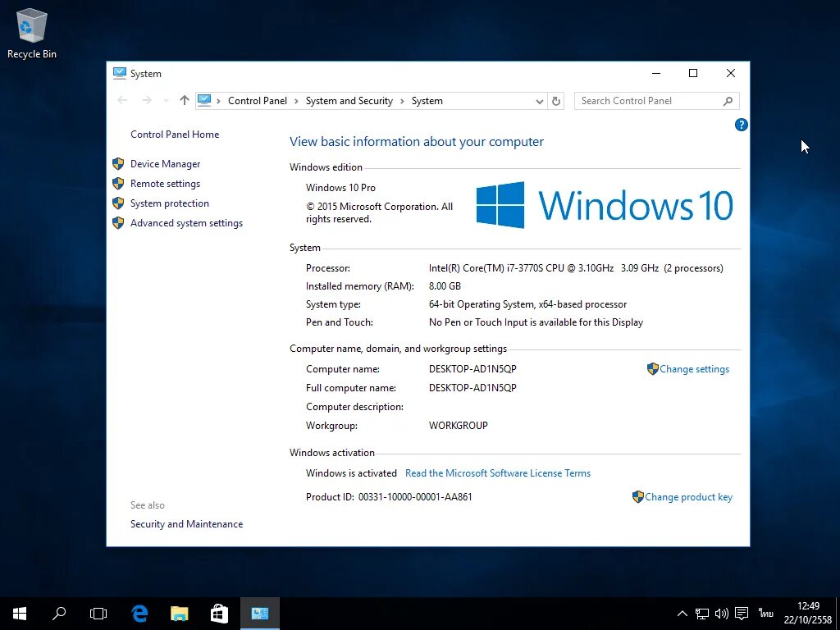
Task: Click the Intel Core i7-3770S processor text
Action: click(x=576, y=268)
